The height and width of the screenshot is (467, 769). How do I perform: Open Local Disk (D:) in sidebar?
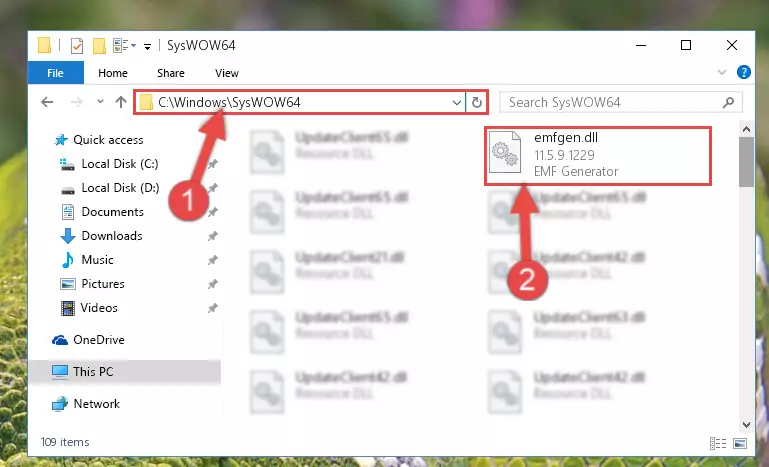tap(120, 188)
